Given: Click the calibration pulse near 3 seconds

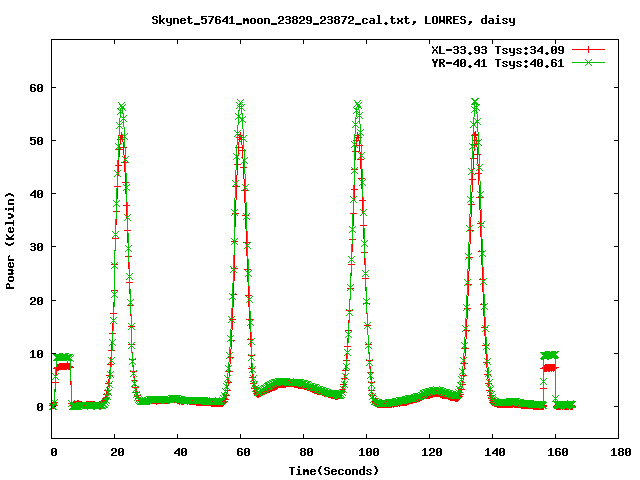Looking at the screenshot, I should click(63, 362).
